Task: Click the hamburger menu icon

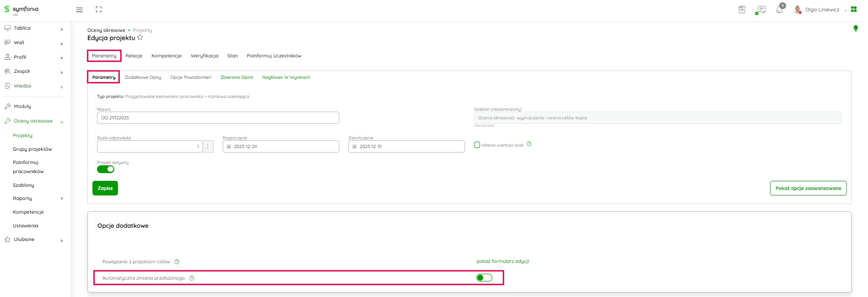Action: click(x=79, y=10)
